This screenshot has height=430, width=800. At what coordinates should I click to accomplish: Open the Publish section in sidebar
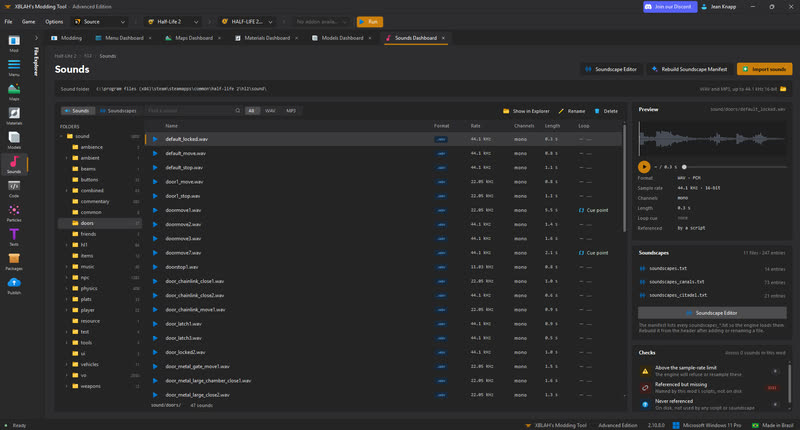pyautogui.click(x=14, y=286)
